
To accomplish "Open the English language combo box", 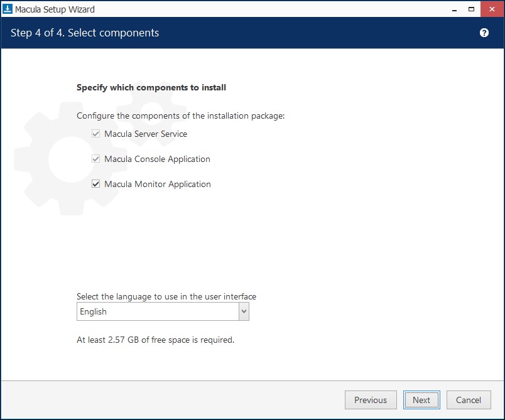I will click(157, 311).
